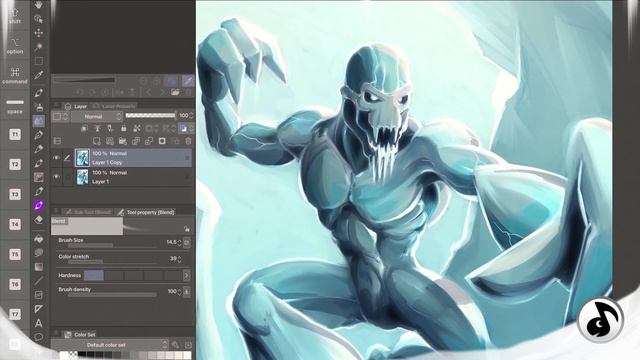Toggle Change layer color
This screenshot has height=360, width=640.
coord(183,128)
